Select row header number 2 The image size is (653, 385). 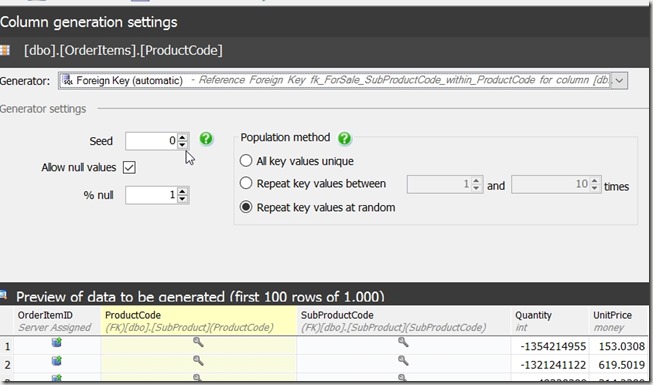pos(7,365)
